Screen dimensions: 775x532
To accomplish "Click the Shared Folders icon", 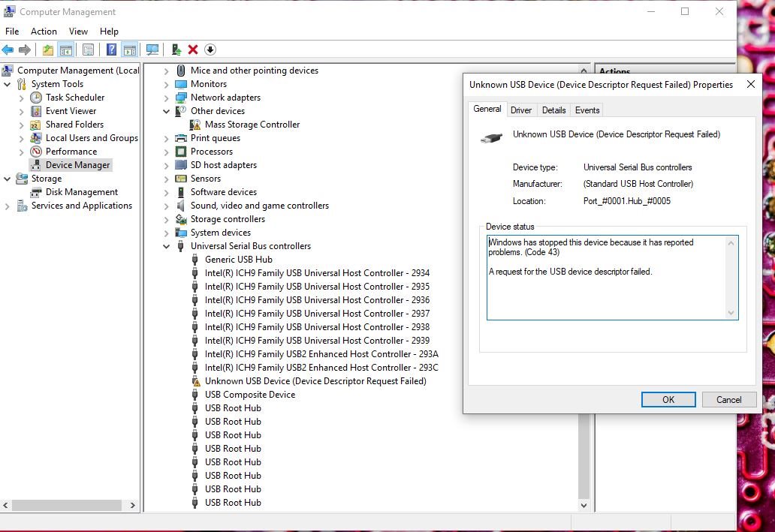I will pyautogui.click(x=36, y=125).
